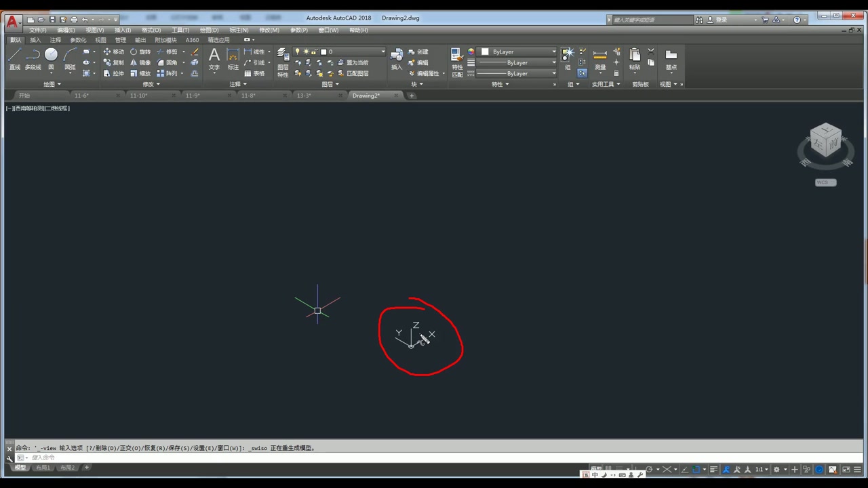This screenshot has height=488, width=868.
Task: Select the 多段线 (Polyline) tool
Action: click(x=33, y=58)
